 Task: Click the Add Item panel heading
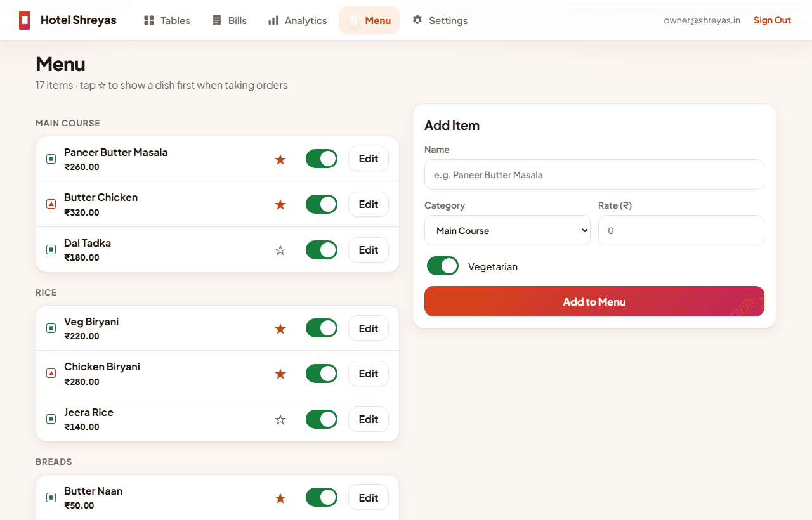(x=452, y=126)
